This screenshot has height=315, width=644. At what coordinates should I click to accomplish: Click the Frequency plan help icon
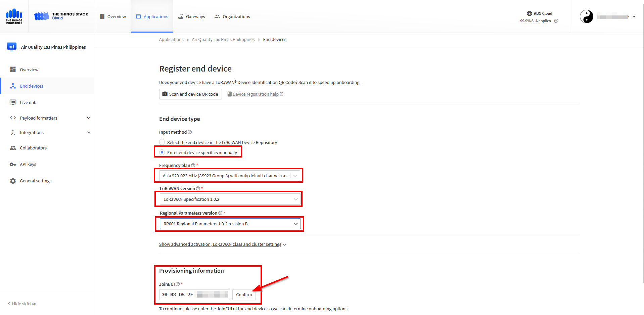[x=193, y=165]
